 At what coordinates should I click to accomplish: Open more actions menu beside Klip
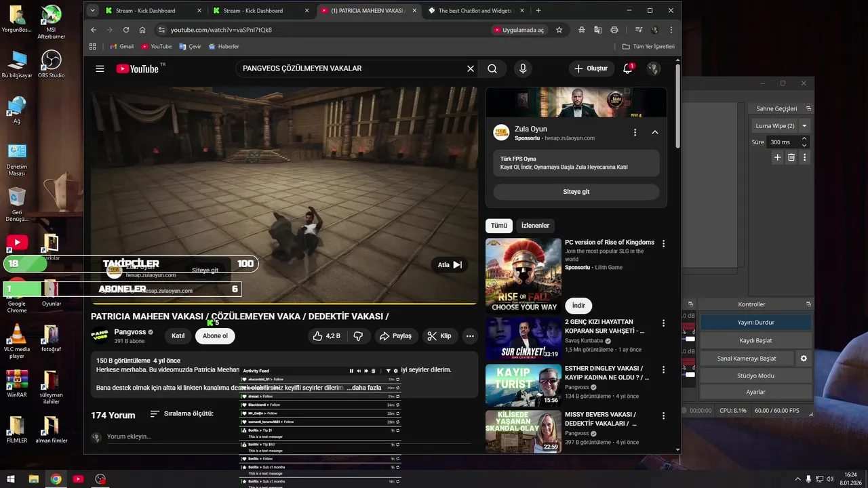470,336
